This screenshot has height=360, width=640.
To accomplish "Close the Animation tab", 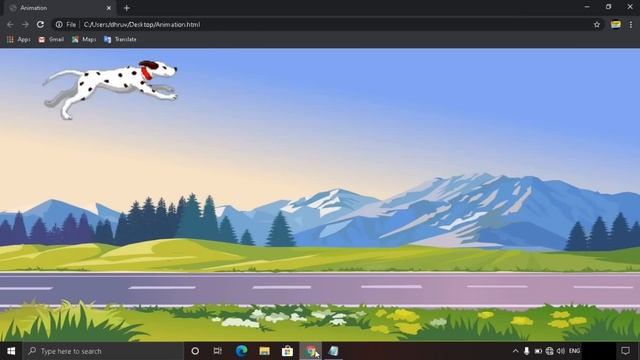I will (x=109, y=8).
